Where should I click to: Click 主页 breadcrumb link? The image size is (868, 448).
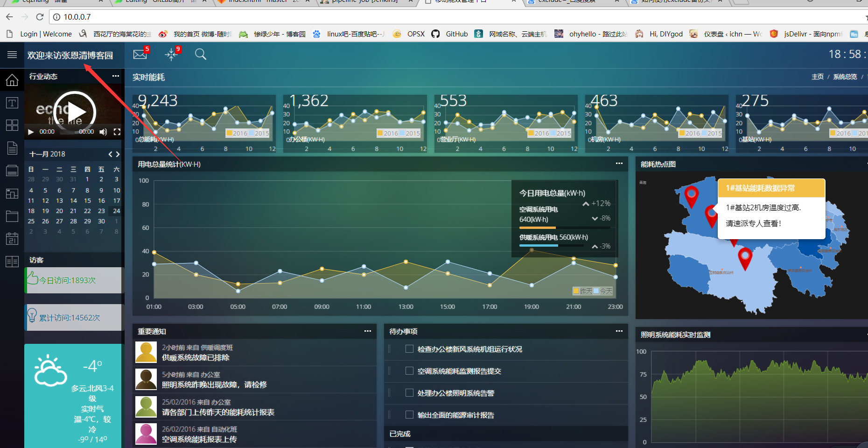(818, 77)
